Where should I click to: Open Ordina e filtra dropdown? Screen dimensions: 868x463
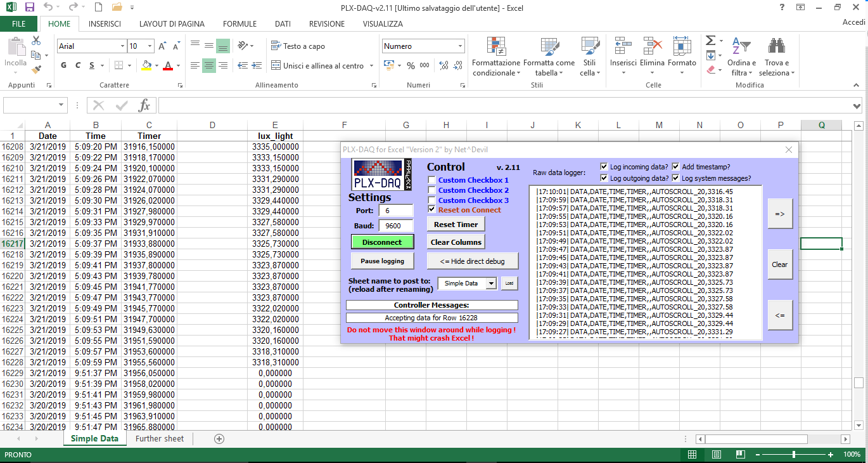(x=741, y=57)
